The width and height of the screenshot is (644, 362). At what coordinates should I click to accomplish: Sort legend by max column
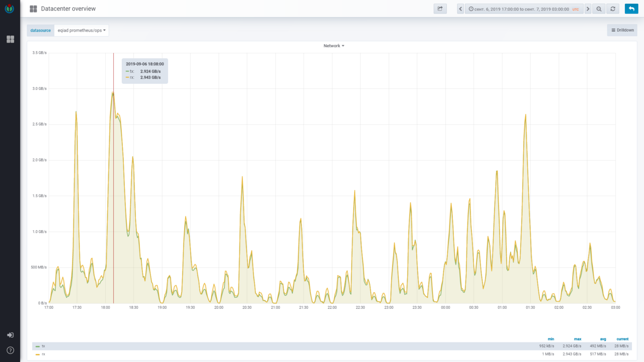tap(578, 339)
